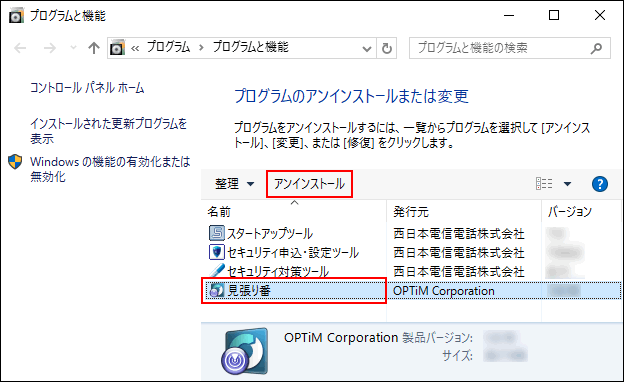Open インストールされた更新プログラムを表示 link
Screen dimensions: 624x382
pos(108,131)
